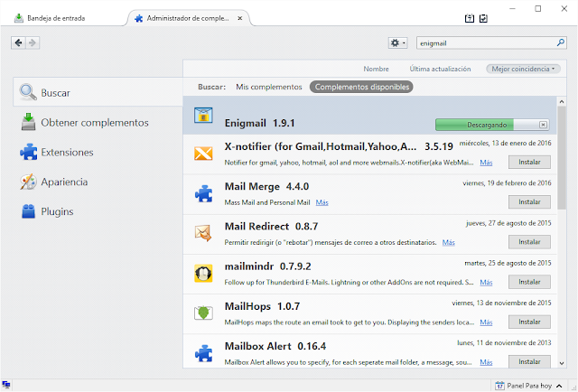The image size is (578, 392).
Task: Close the Administrador de complementos tab
Action: coord(240,18)
